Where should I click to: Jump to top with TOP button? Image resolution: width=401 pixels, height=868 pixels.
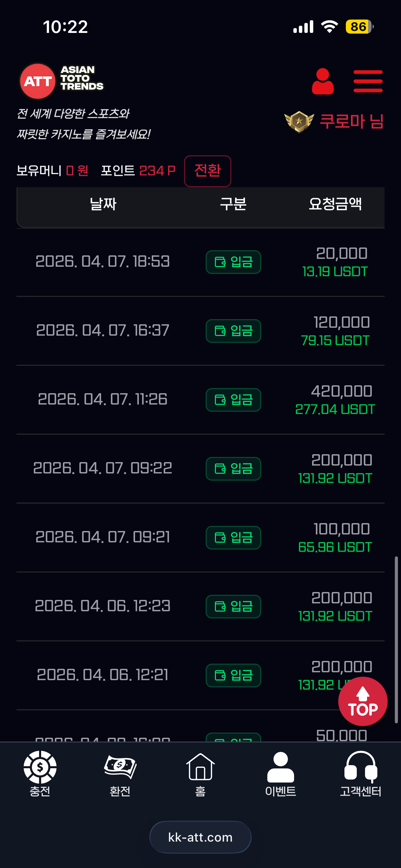[363, 701]
